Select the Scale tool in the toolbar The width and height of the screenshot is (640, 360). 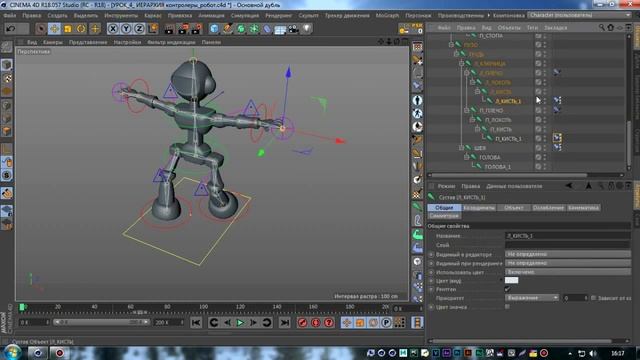[x=68, y=29]
